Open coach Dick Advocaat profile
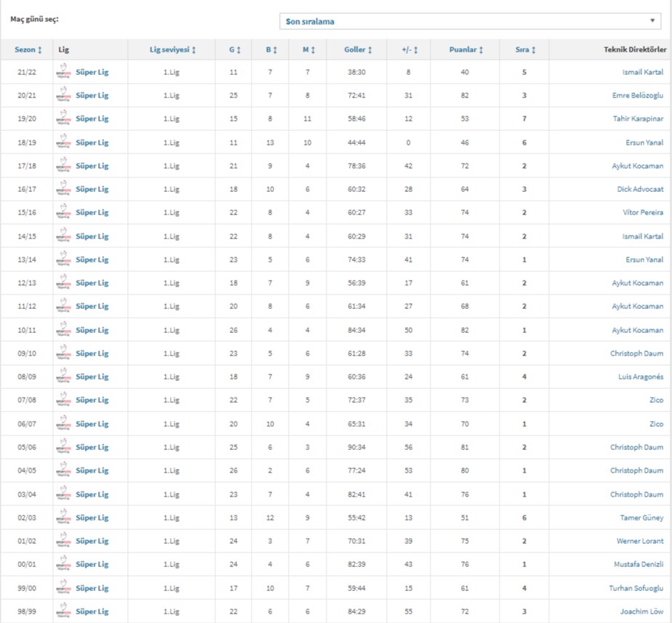This screenshot has width=672, height=623. tap(640, 189)
